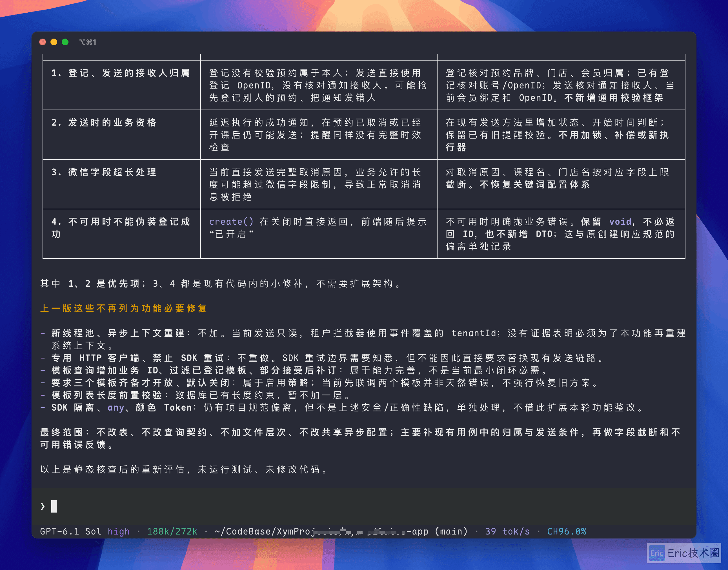Click the 39 tok/s speed indicator
Viewport: 728px width, 570px height.
point(507,531)
